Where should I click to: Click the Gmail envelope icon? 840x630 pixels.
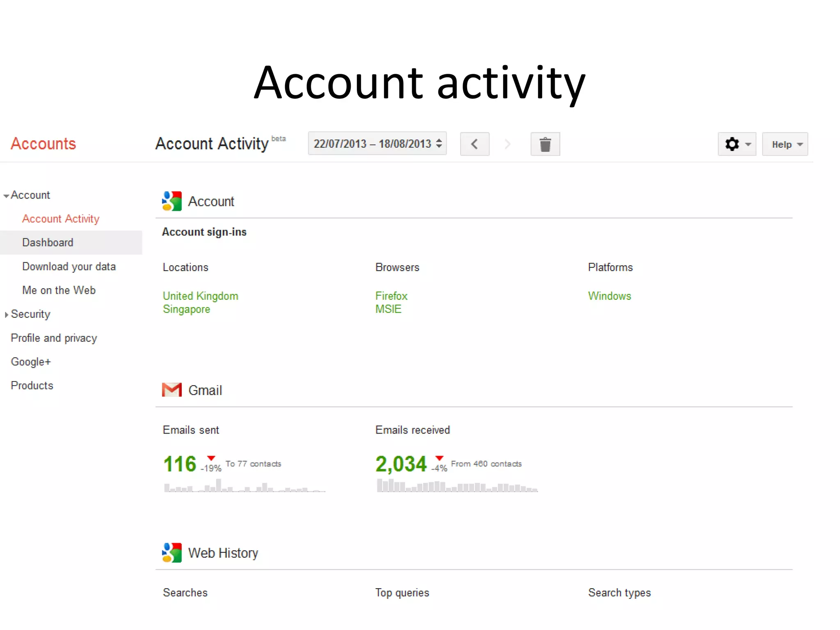pos(172,390)
